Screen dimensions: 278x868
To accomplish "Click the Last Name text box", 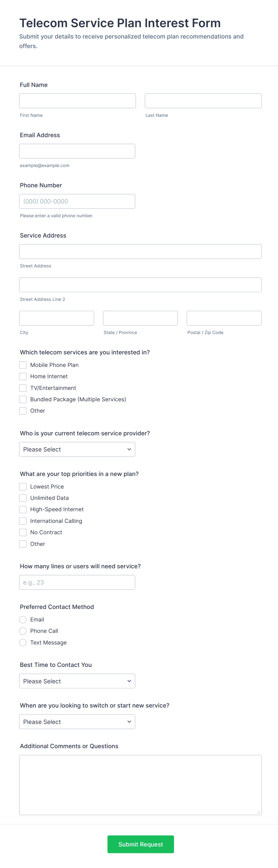I will [x=203, y=101].
